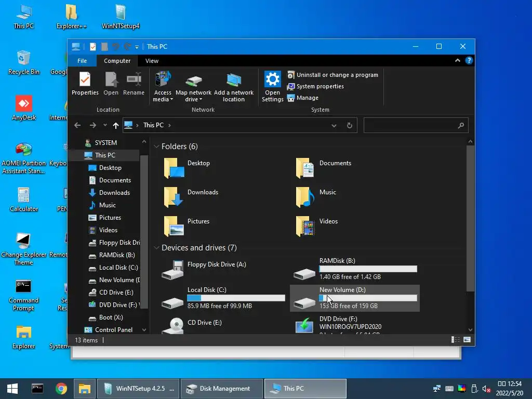Switch to details view layout icon
532x399 pixels.
tap(455, 340)
